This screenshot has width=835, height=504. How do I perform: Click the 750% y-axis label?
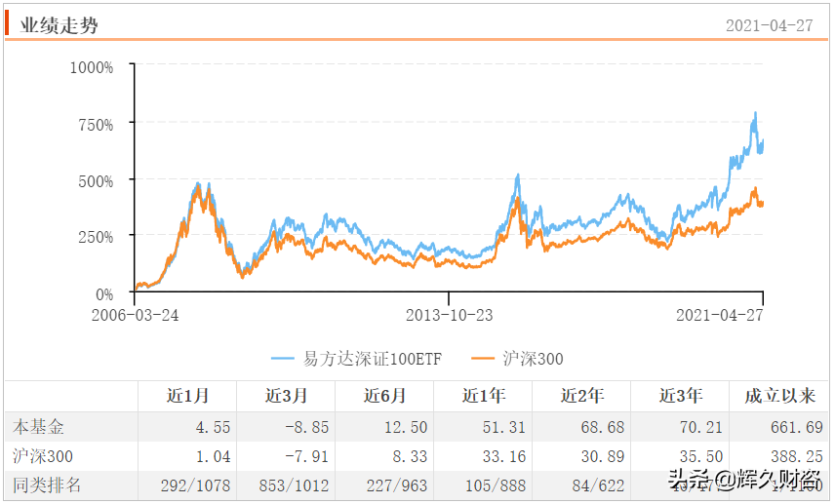(96, 125)
